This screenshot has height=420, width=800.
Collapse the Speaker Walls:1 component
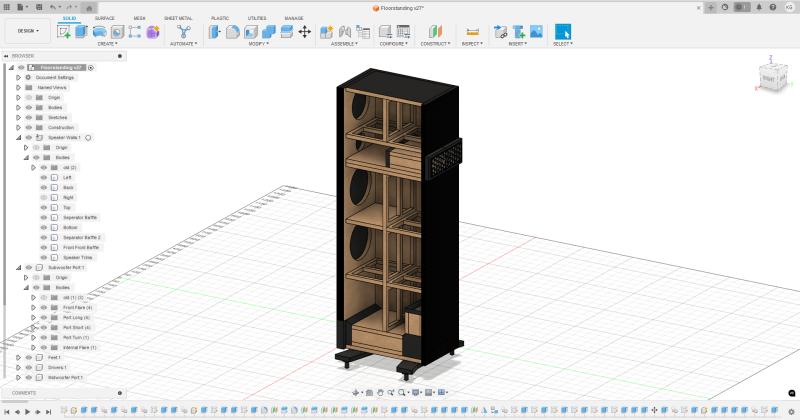(11, 137)
